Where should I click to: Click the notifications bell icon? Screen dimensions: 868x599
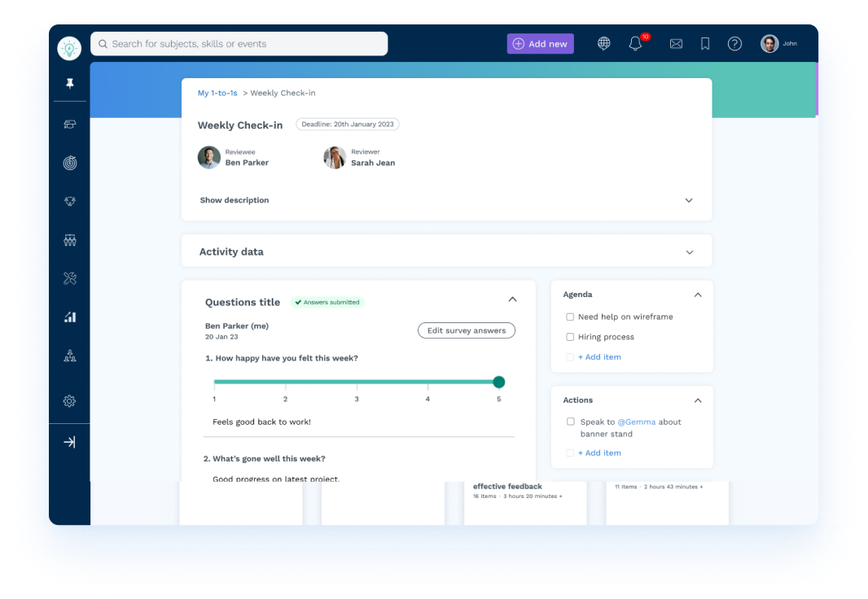[635, 44]
